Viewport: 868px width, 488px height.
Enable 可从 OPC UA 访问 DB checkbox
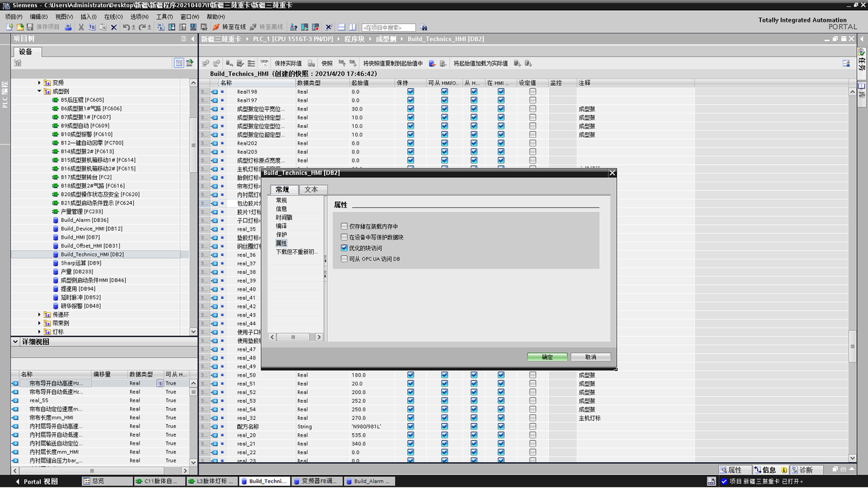click(x=344, y=259)
